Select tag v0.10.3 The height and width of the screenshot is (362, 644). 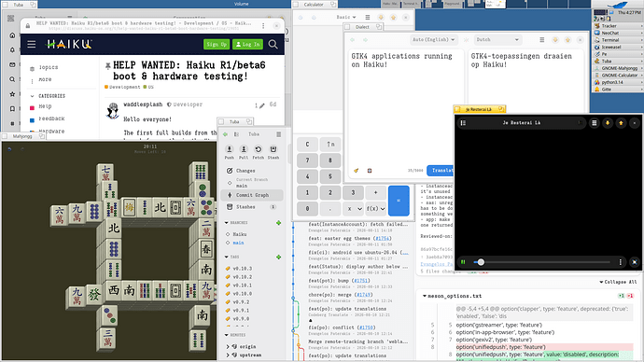click(x=243, y=269)
